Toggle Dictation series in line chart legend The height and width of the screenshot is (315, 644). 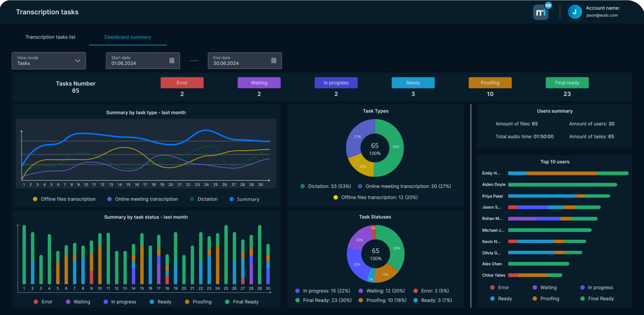[x=192, y=200]
